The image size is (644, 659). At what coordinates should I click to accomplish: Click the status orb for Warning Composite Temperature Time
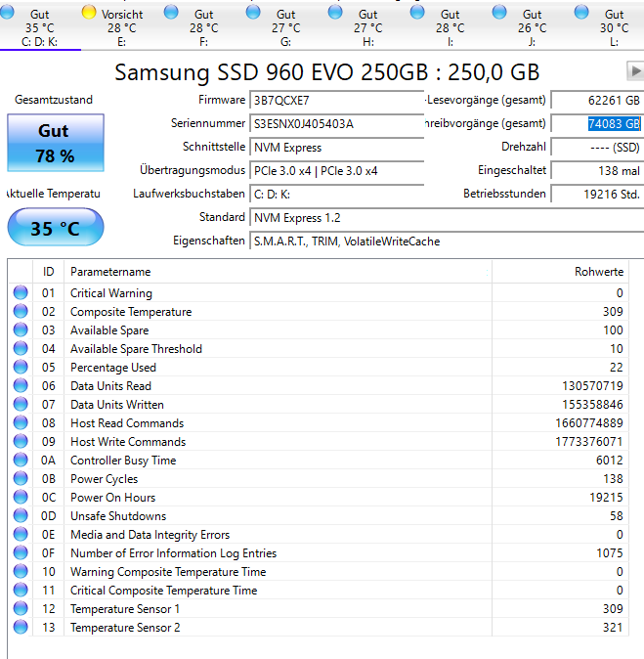pyautogui.click(x=21, y=571)
